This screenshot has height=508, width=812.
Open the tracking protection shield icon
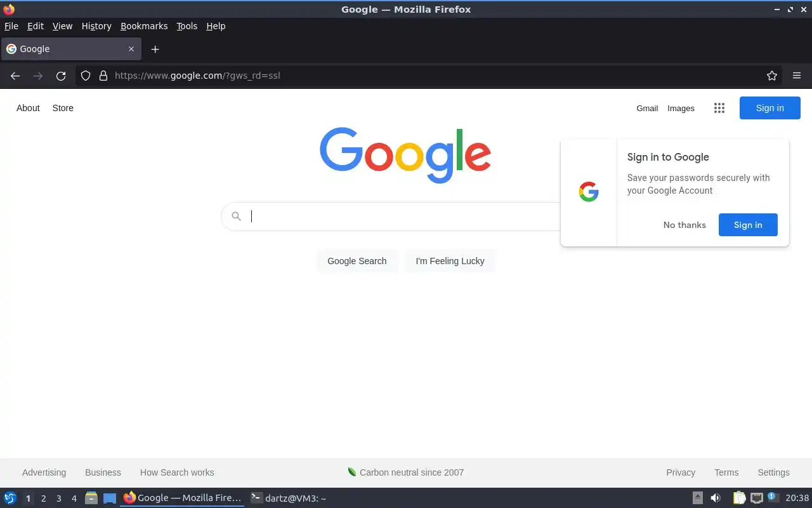pyautogui.click(x=86, y=76)
